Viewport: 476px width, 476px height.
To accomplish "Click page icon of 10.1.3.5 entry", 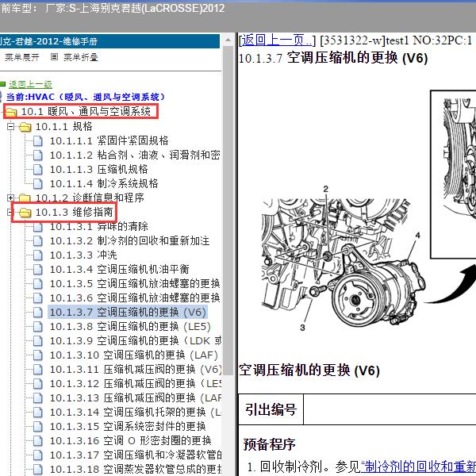I will (x=37, y=284).
